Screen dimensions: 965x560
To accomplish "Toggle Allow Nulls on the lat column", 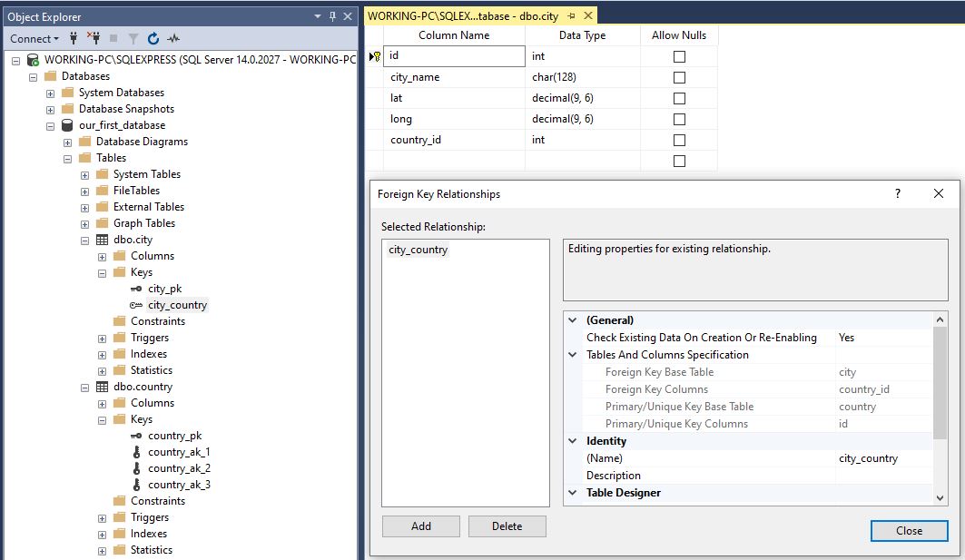I will point(678,97).
